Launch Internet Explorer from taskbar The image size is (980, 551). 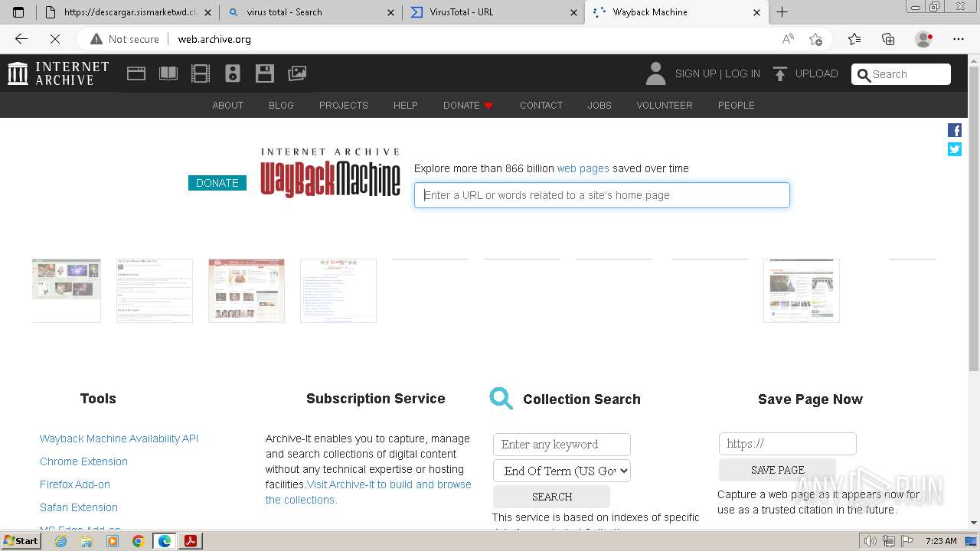(60, 541)
